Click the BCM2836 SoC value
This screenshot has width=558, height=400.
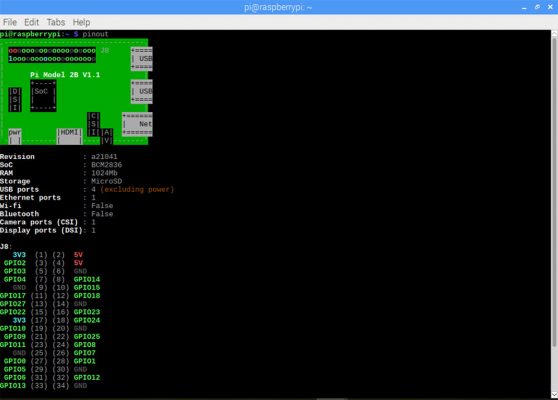106,165
